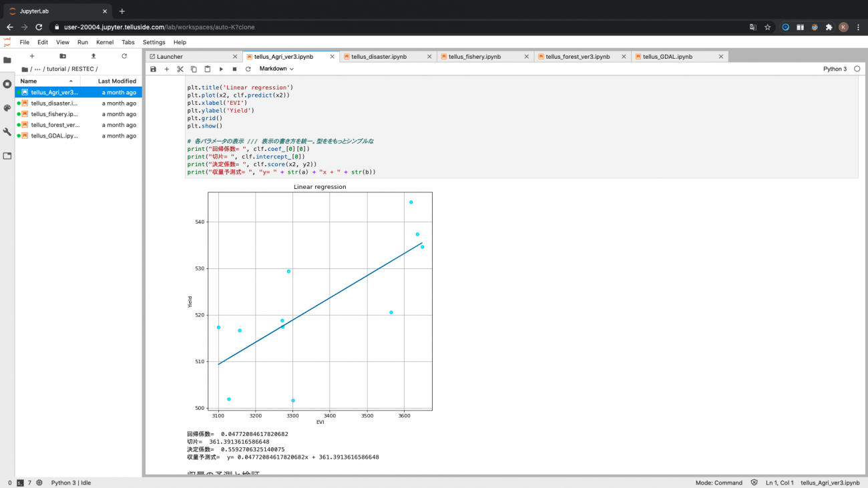Paste cells from the clipboard
The image size is (868, 488).
click(x=208, y=69)
